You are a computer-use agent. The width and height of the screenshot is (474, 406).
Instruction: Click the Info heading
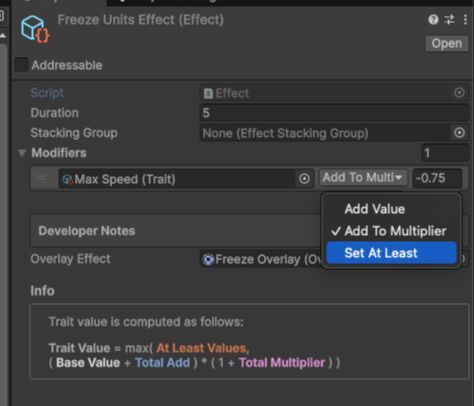[x=42, y=291]
